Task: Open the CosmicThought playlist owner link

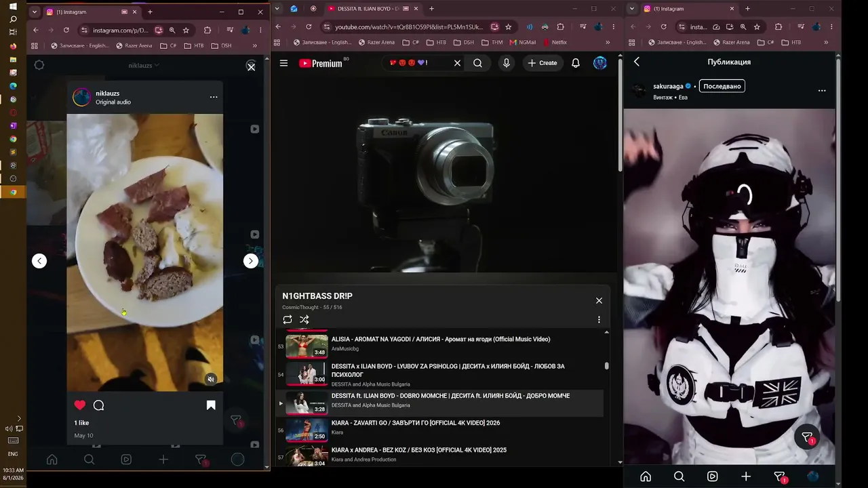Action: [x=301, y=308]
